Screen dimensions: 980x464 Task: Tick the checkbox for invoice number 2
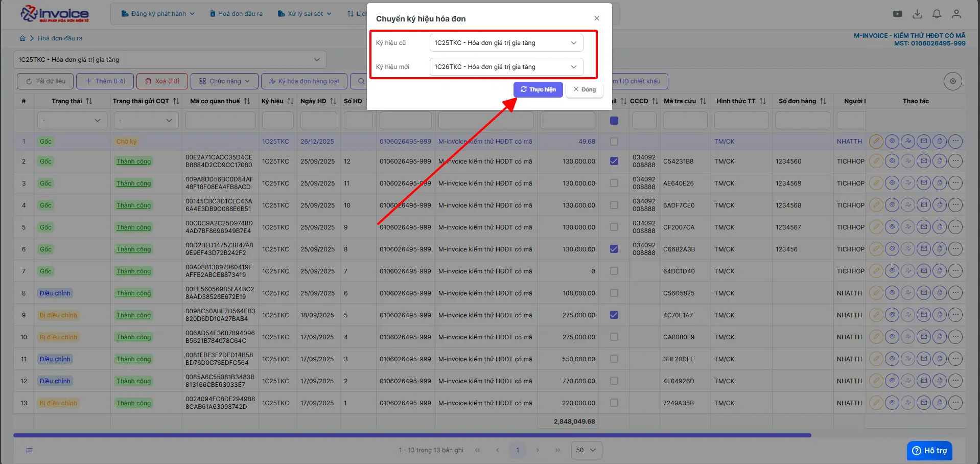(614, 381)
